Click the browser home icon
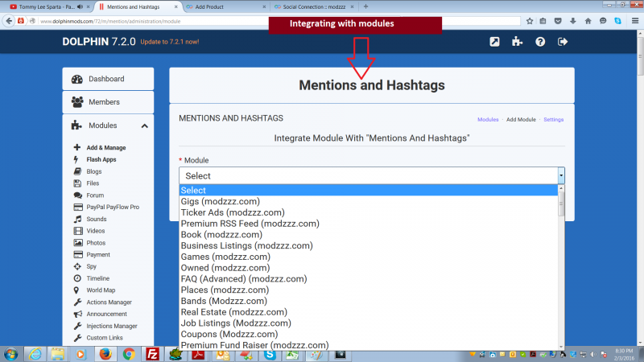644x362 pixels. point(588,21)
